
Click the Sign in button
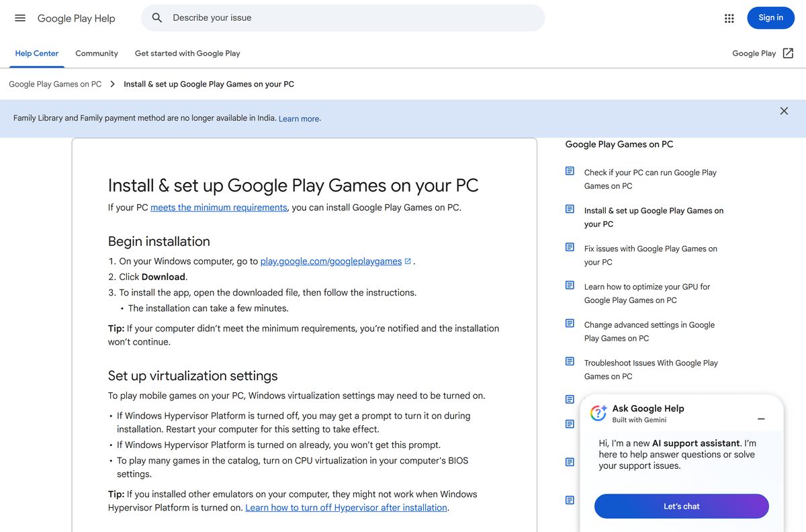770,18
